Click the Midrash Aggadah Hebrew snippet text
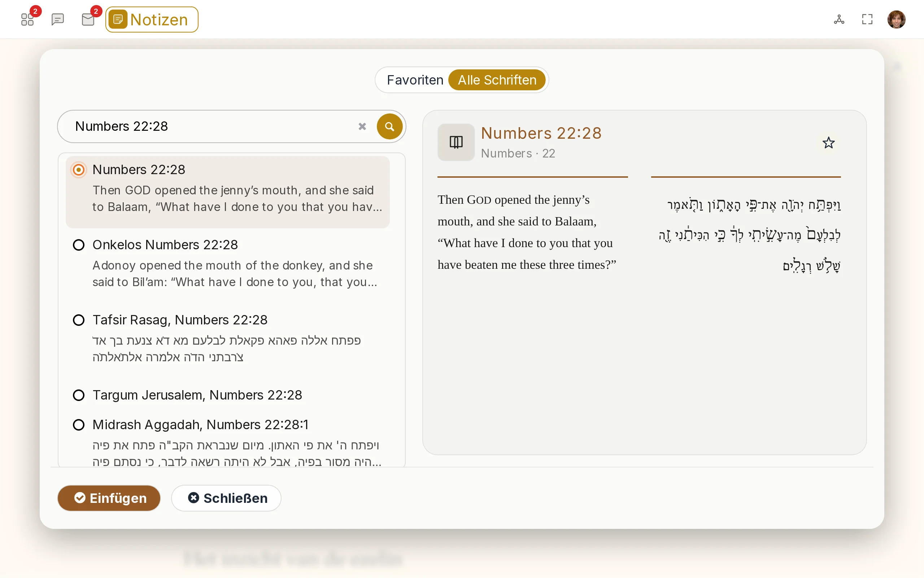Viewport: 924px width, 578px height. click(237, 453)
